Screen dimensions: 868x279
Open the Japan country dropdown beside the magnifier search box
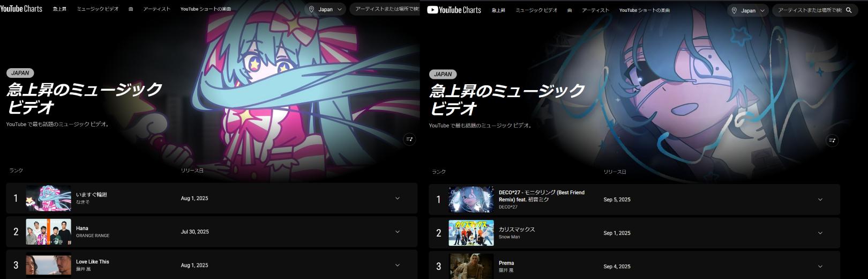[x=748, y=10]
